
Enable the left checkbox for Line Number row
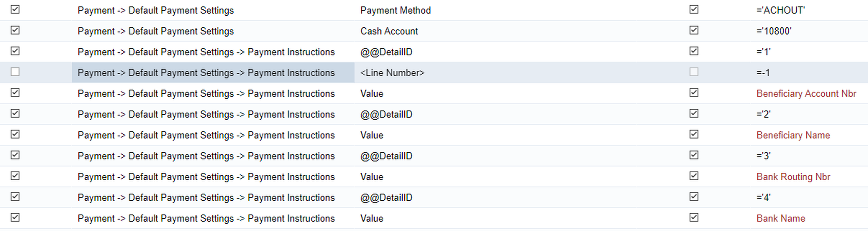(15, 72)
